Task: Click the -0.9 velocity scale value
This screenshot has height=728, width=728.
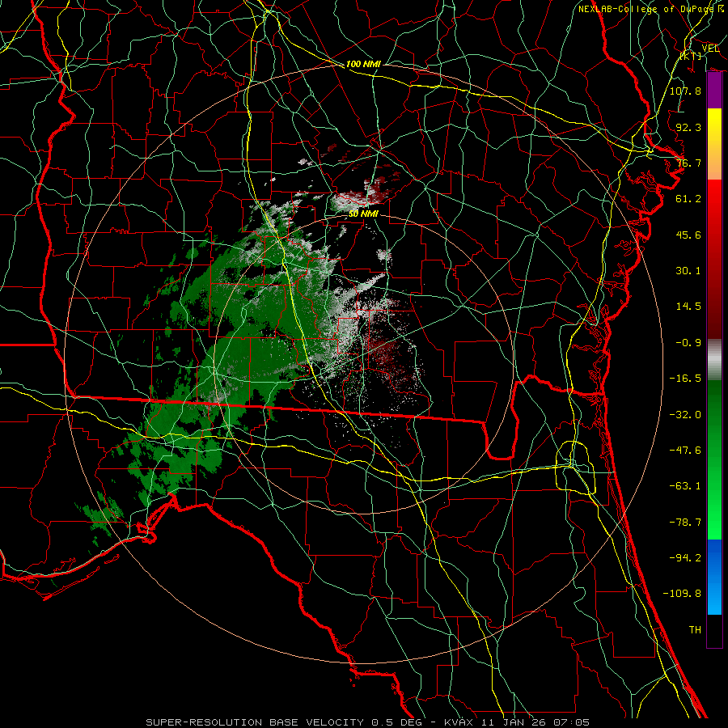Action: point(688,343)
